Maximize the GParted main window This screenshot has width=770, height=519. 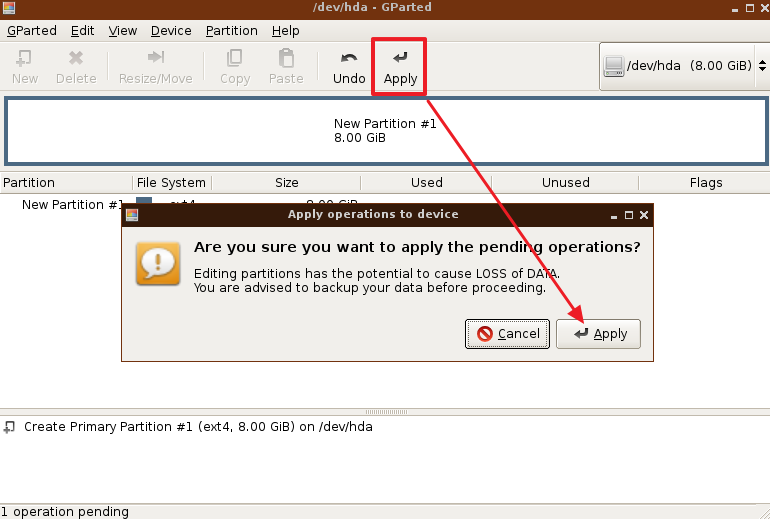750,8
